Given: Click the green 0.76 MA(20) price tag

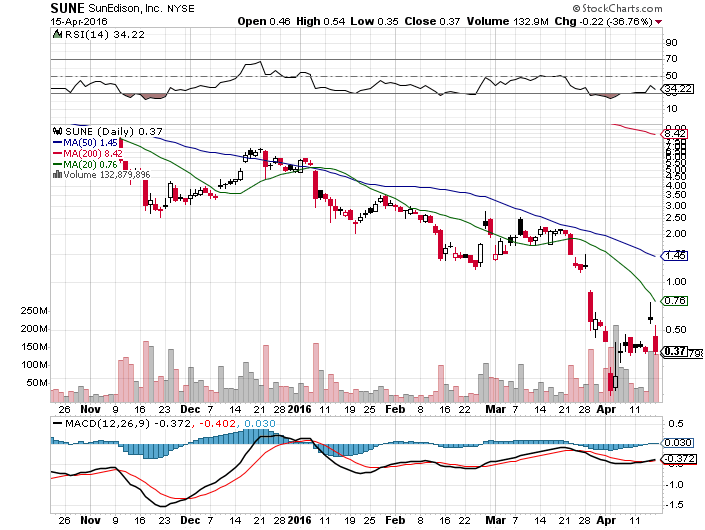Looking at the screenshot, I should point(675,300).
